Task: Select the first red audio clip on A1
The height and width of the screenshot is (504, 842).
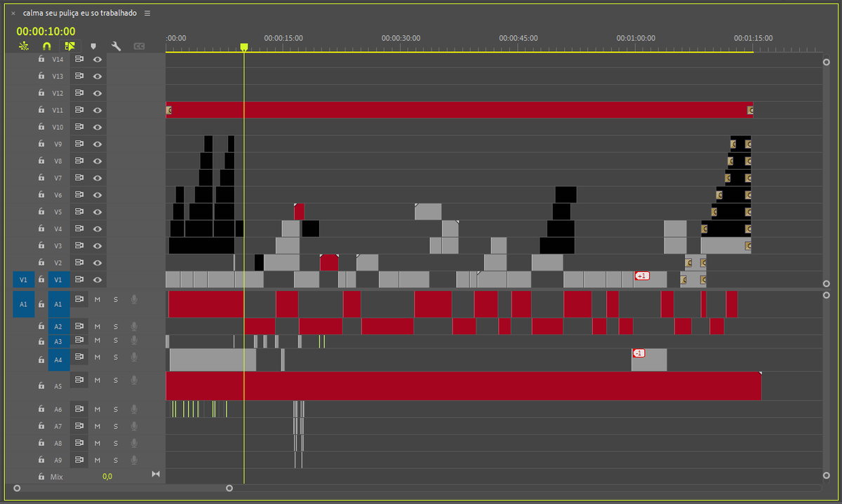Action: pyautogui.click(x=206, y=304)
